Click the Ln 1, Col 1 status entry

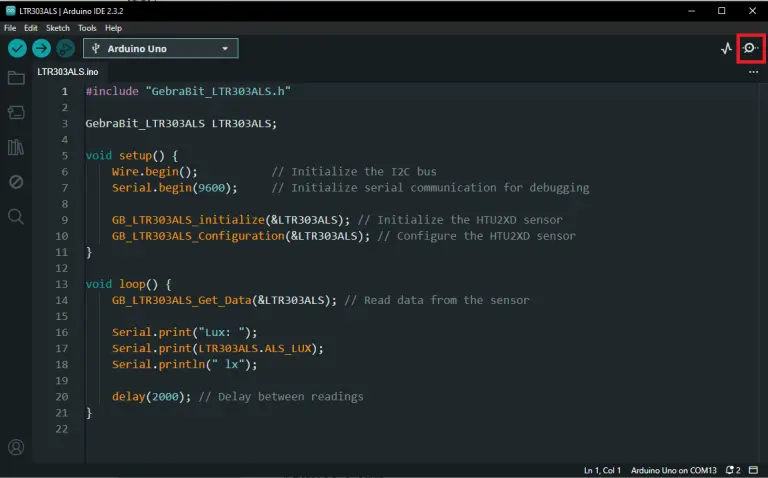(602, 470)
